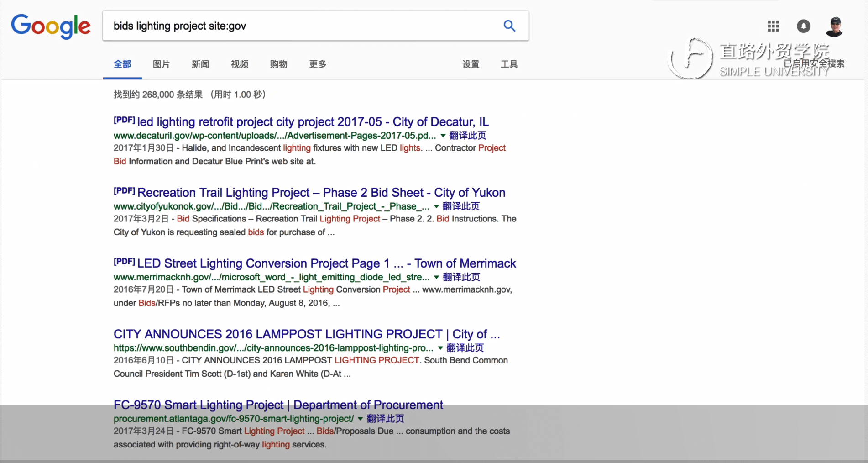Switch to the 视频 tab
868x463 pixels.
pyautogui.click(x=240, y=64)
